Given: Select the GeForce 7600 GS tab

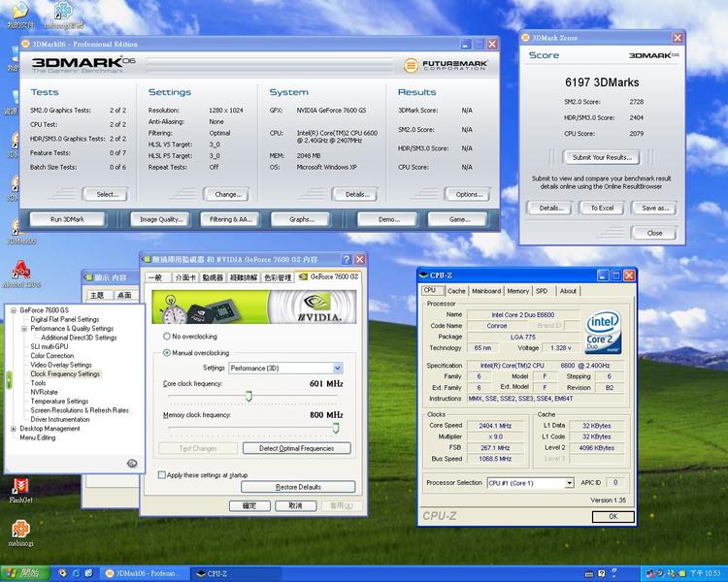Looking at the screenshot, I should click(x=329, y=276).
